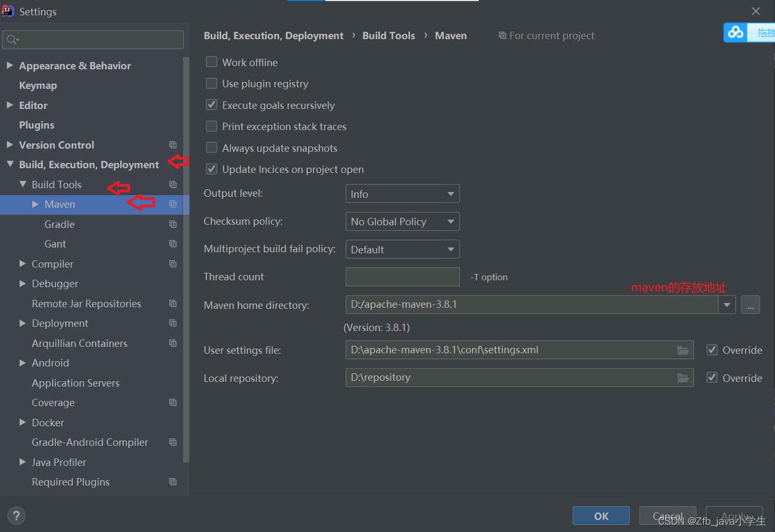The width and height of the screenshot is (775, 532).
Task: Open Maven home directory dropdown arrow
Action: (x=727, y=305)
